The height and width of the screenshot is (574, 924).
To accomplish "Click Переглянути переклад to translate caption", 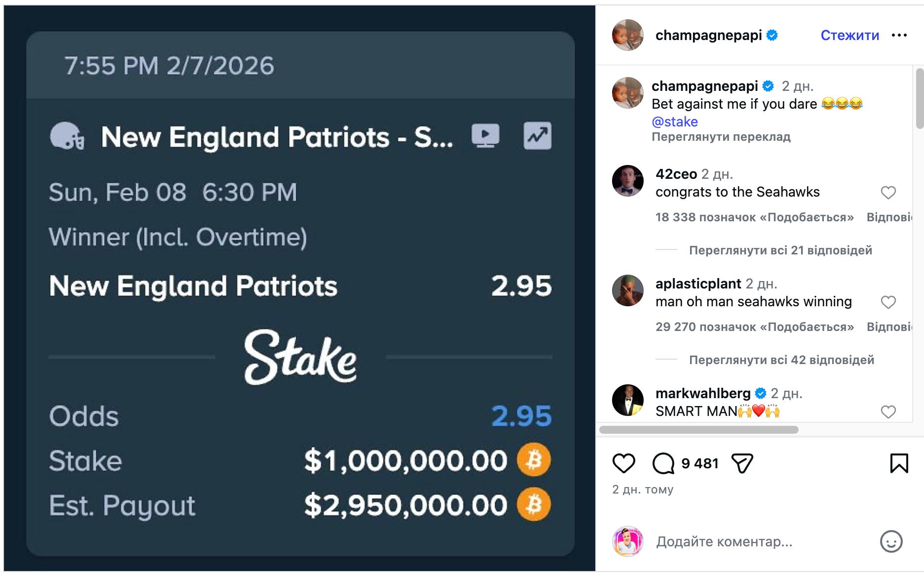I will 721,137.
